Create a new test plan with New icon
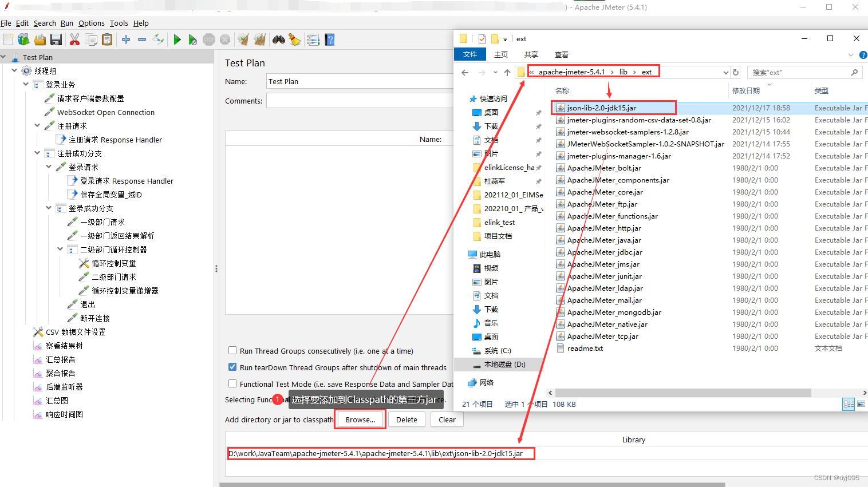 pyautogui.click(x=8, y=39)
